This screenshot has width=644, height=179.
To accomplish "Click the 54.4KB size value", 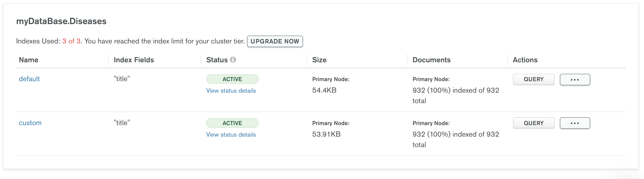I will click(324, 90).
